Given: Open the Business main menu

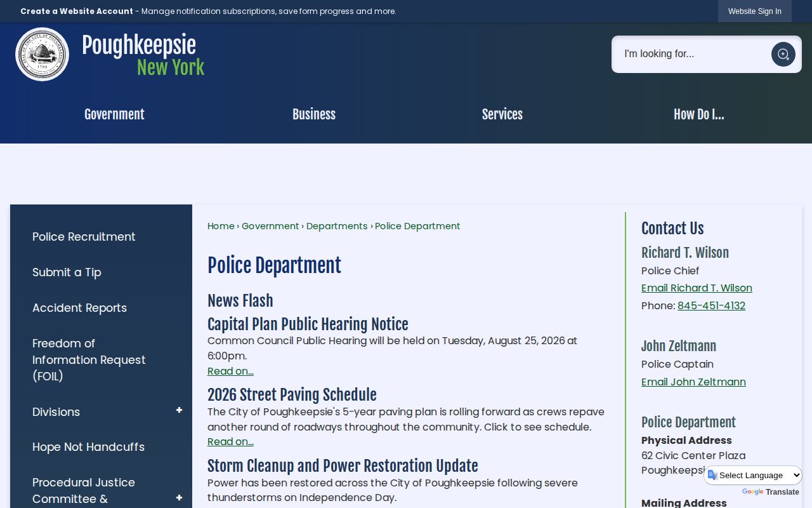Looking at the screenshot, I should (314, 115).
